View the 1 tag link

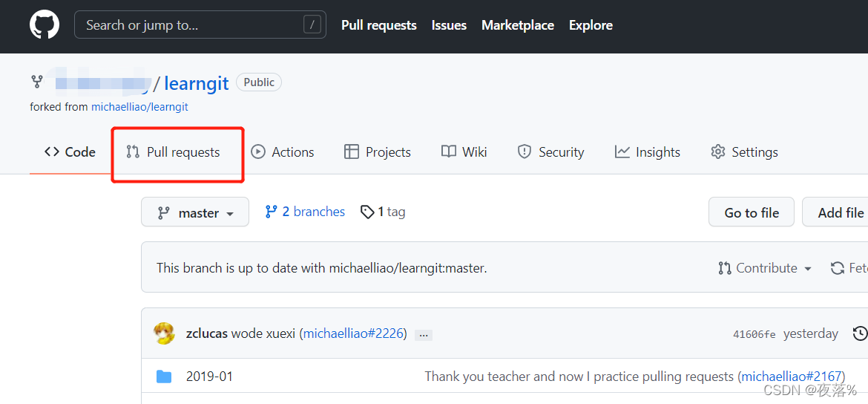pyautogui.click(x=383, y=212)
